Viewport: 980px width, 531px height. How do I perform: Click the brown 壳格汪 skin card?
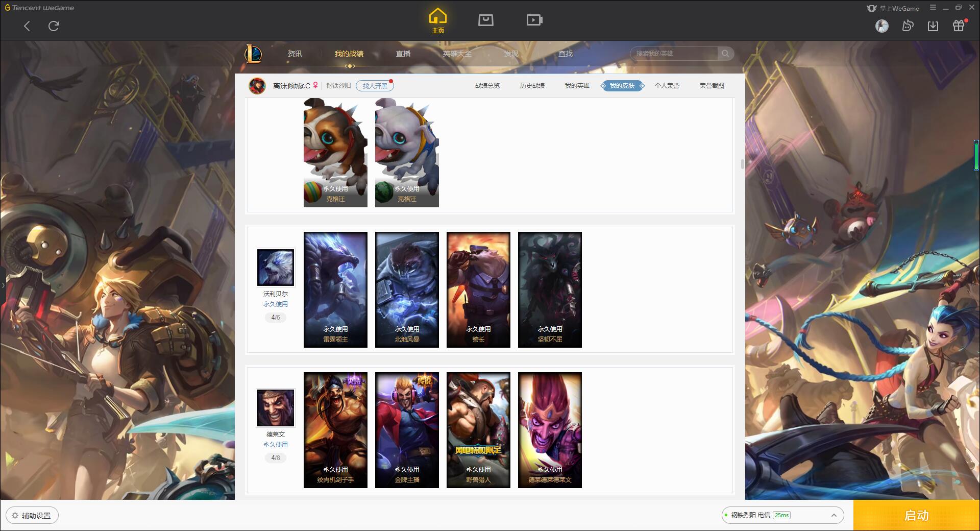[x=335, y=153]
